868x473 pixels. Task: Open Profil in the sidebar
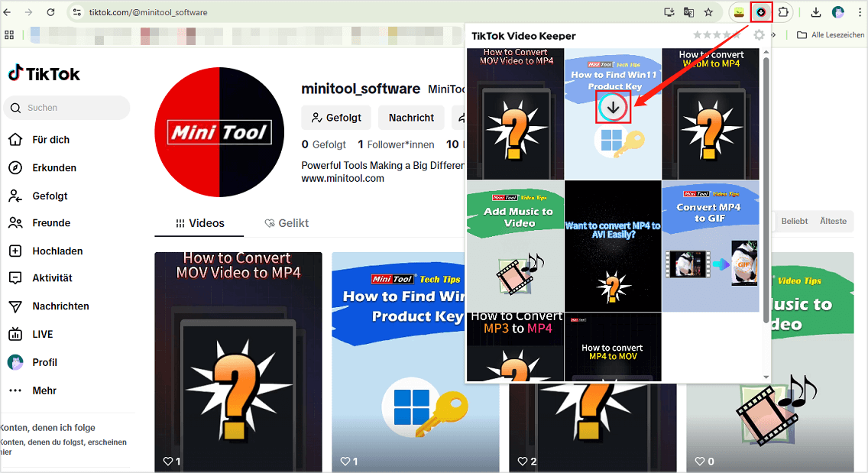click(x=33, y=362)
